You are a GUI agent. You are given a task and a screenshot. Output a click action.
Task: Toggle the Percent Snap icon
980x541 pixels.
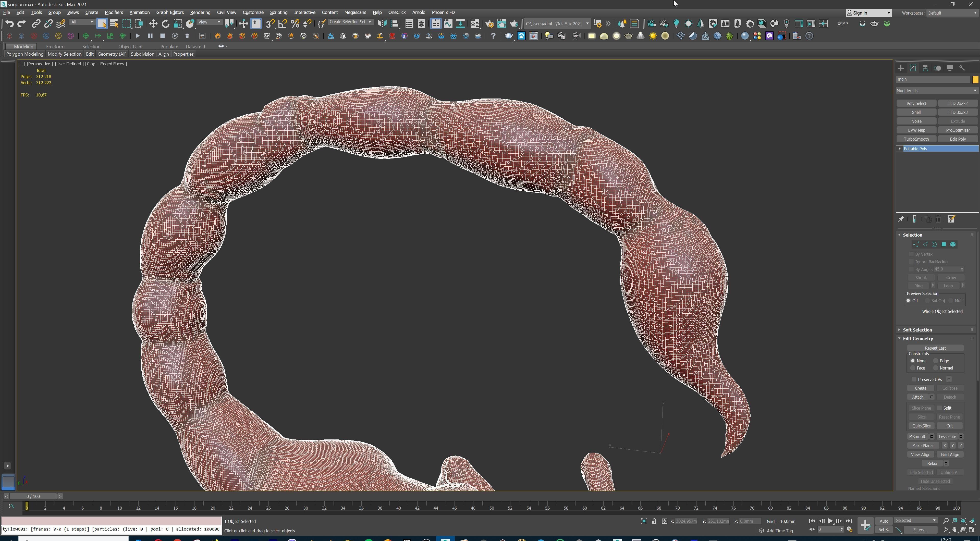295,24
